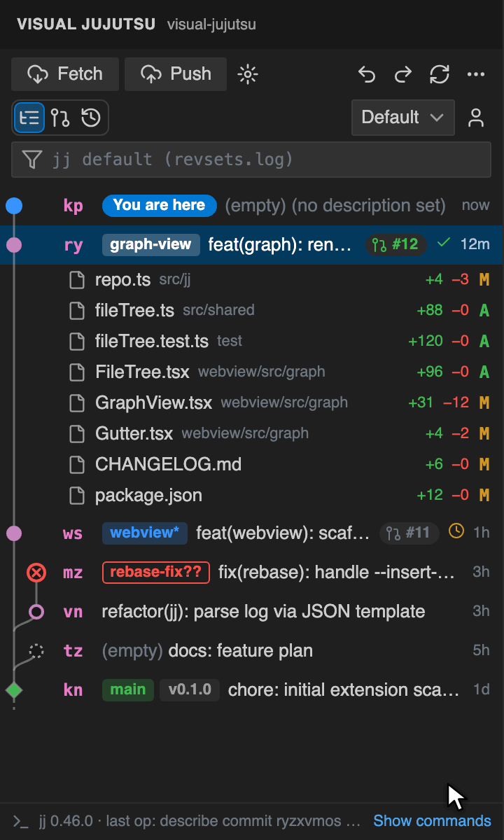Click the dashed empty node for tz
Viewport: 504px width, 840px height.
click(x=36, y=651)
